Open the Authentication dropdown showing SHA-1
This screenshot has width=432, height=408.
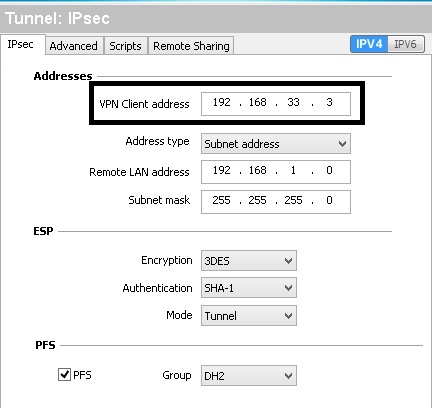click(249, 288)
